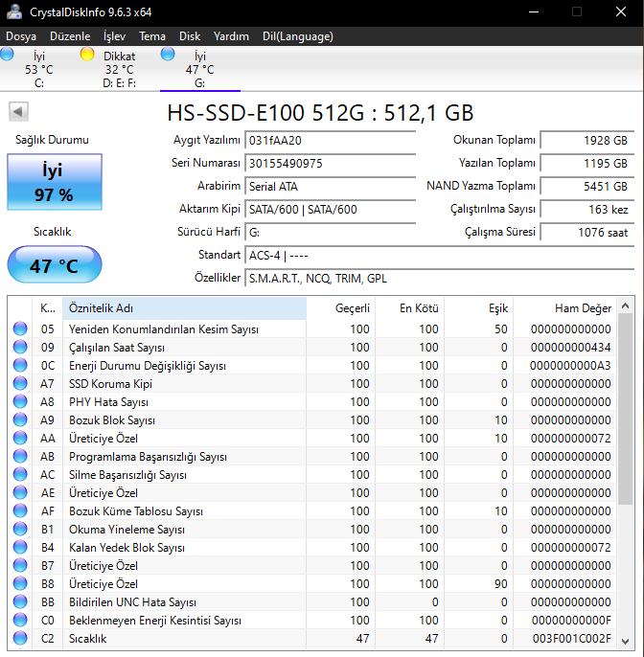This screenshot has height=657, width=644.
Task: Select the C: disk tab at 53 °C
Action: coord(39,69)
